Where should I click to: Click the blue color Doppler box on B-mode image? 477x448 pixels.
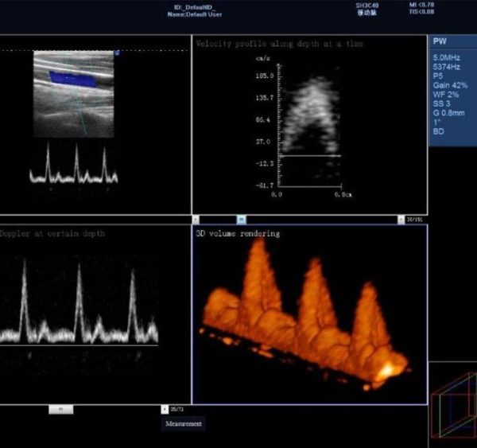pyautogui.click(x=72, y=78)
